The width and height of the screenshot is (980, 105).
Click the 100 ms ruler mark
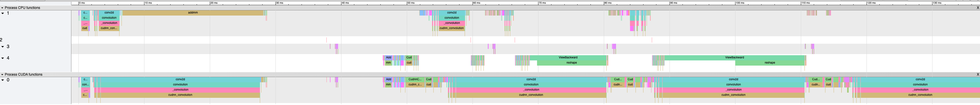[x=740, y=3]
